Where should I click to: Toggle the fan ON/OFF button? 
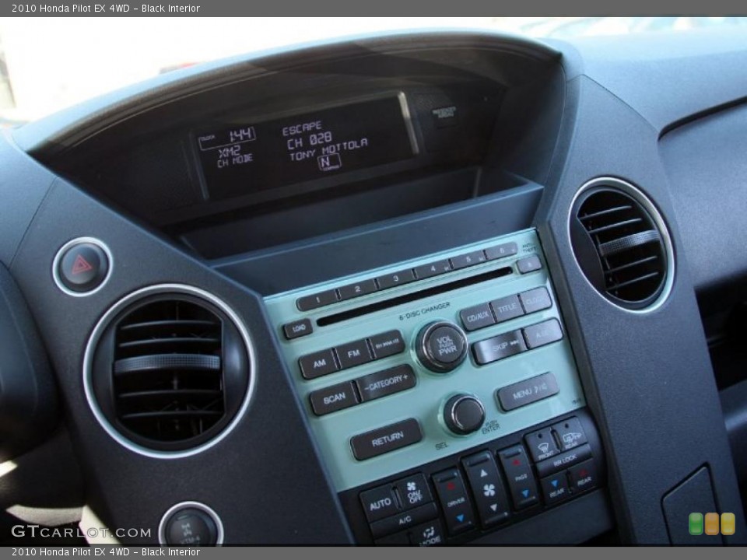413,493
